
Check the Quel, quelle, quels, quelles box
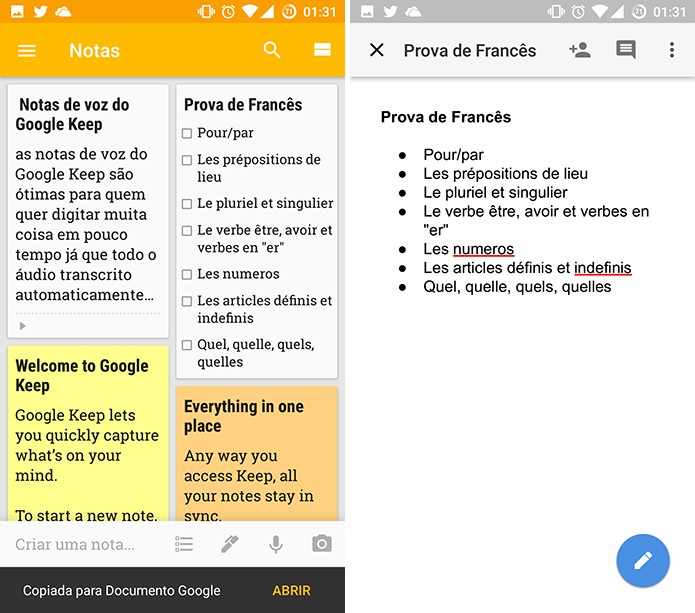coord(187,345)
